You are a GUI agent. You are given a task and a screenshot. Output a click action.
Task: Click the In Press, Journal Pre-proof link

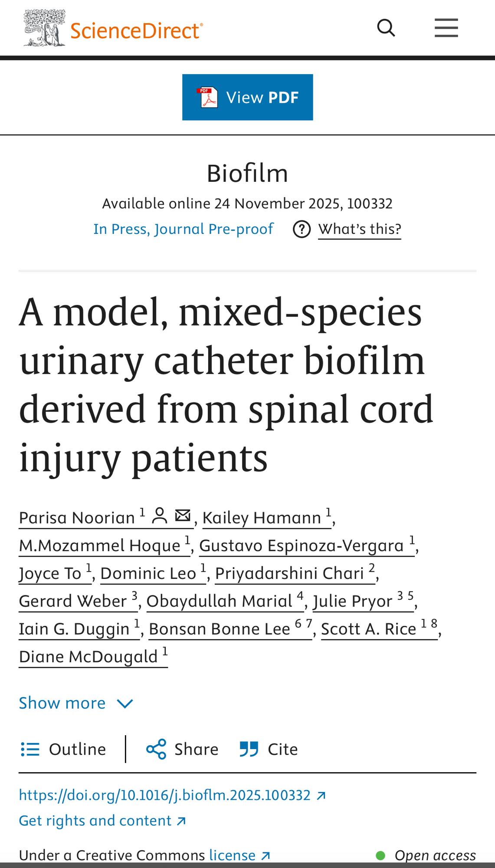pos(183,229)
